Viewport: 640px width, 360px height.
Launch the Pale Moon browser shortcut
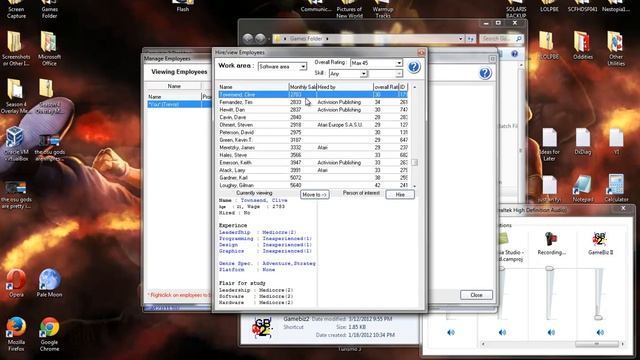click(49, 282)
